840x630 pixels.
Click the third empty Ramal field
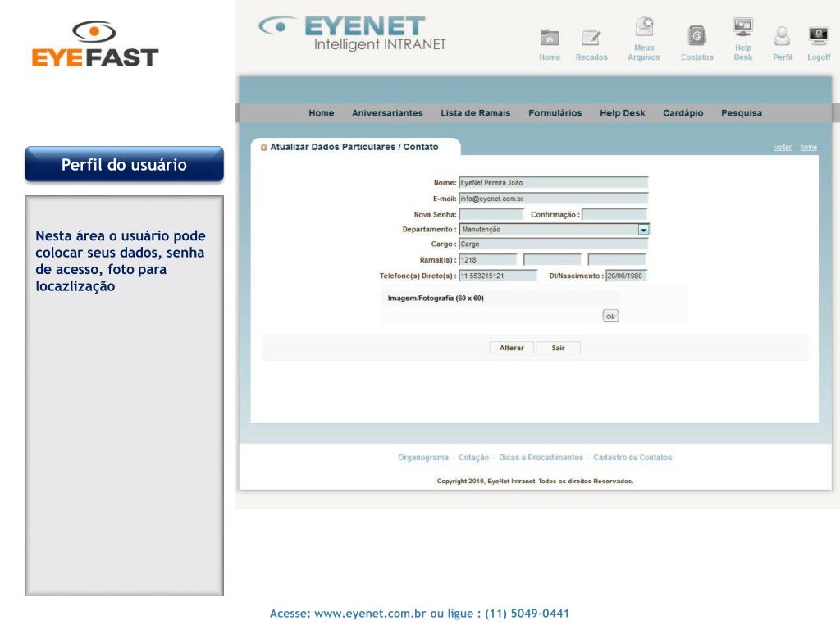617,260
